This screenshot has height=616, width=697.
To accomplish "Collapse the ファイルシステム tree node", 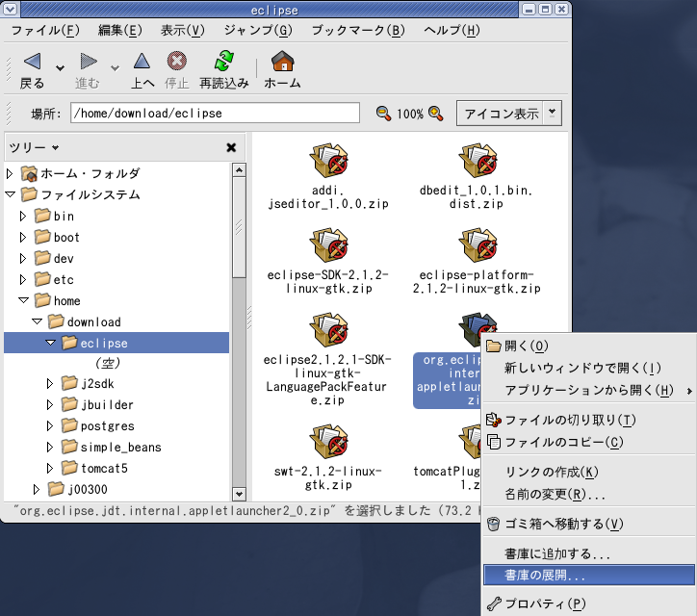I will coord(10,194).
